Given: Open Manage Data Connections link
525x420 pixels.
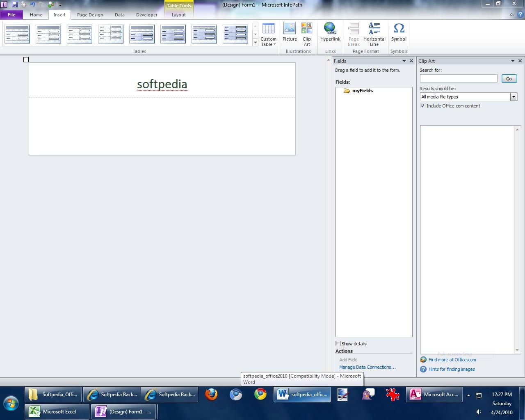Looking at the screenshot, I should tap(367, 367).
